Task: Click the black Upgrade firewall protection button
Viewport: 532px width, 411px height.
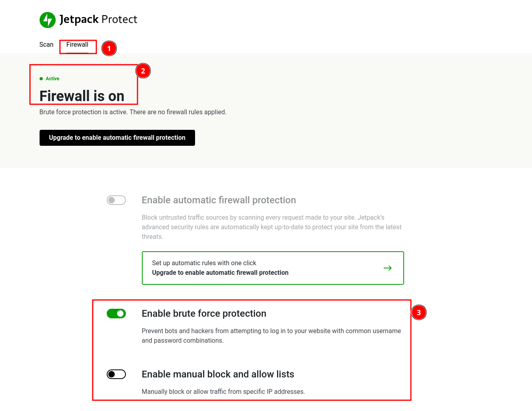Action: coord(117,138)
